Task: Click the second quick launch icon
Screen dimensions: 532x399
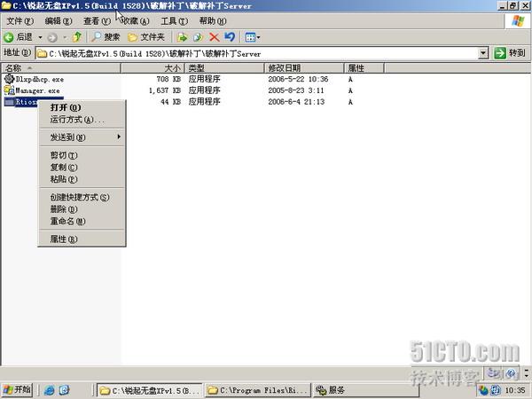Action: [x=65, y=390]
